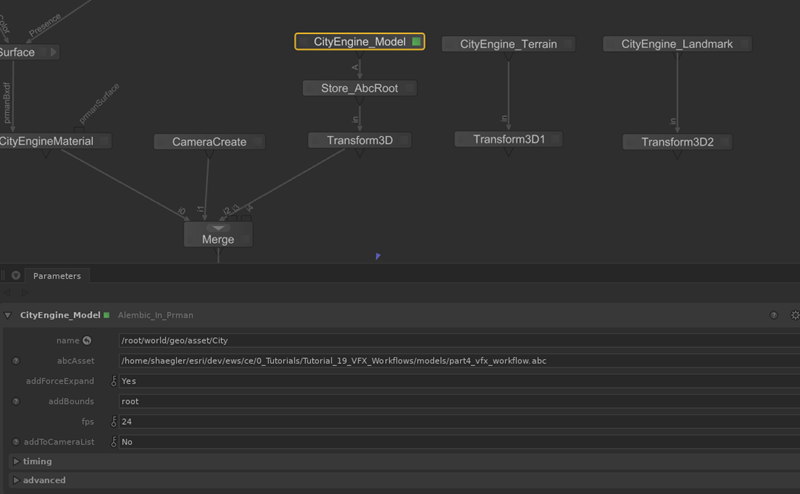The width and height of the screenshot is (800, 494).
Task: Open the gear settings menu for CityEngine_Model
Action: pyautogui.click(x=795, y=315)
